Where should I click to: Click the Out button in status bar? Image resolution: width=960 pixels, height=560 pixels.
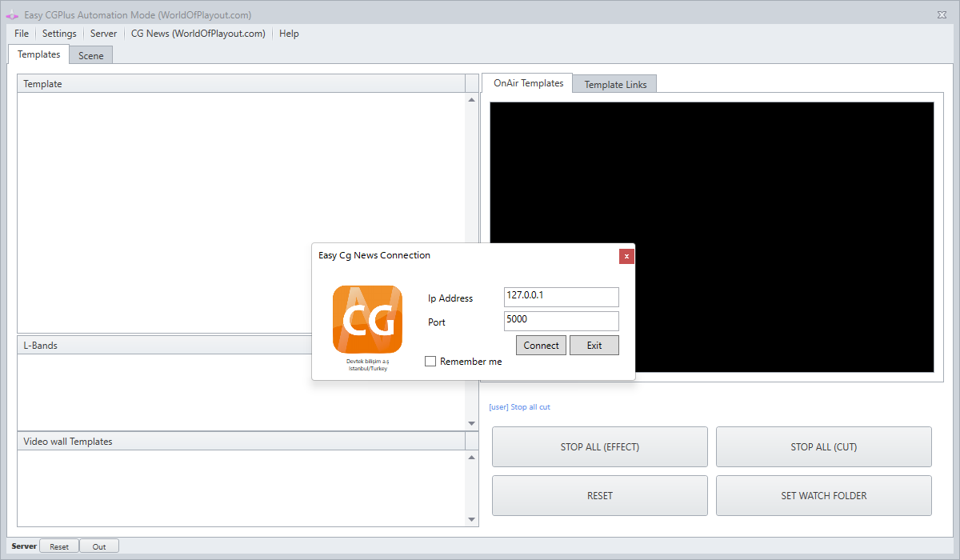coord(99,546)
